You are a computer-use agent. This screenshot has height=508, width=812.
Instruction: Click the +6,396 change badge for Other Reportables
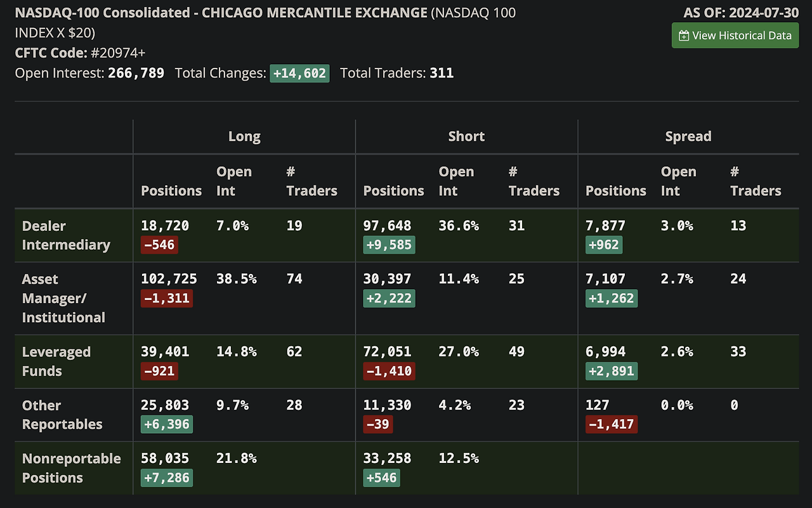[166, 424]
